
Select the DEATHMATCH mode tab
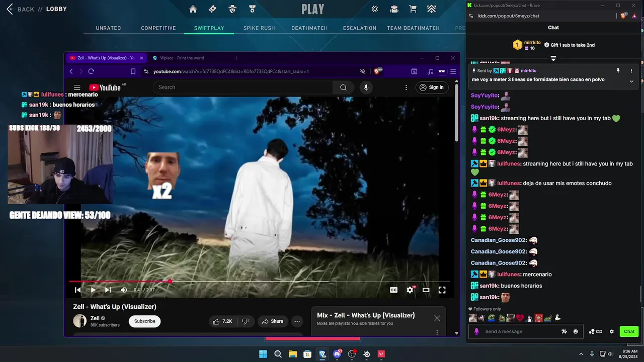[309, 28]
